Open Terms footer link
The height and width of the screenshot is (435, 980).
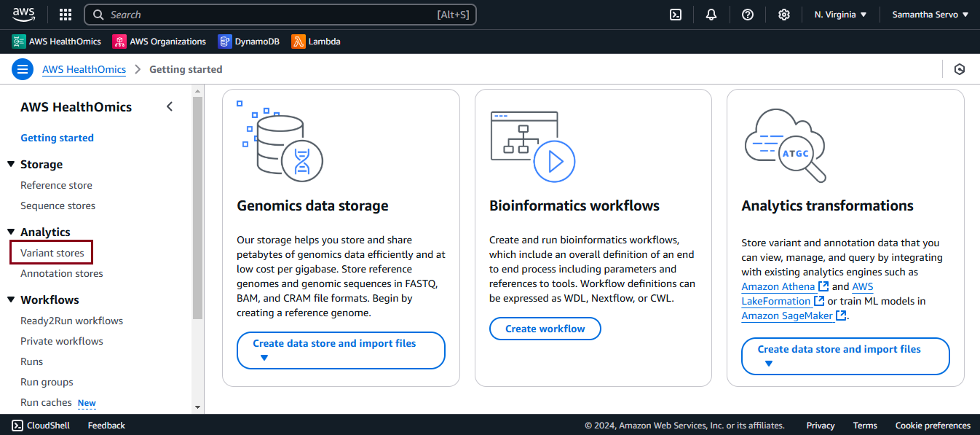tap(865, 426)
